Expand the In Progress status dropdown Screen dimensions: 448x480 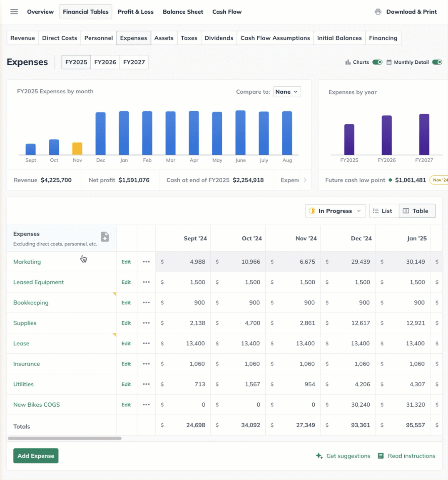pyautogui.click(x=335, y=211)
